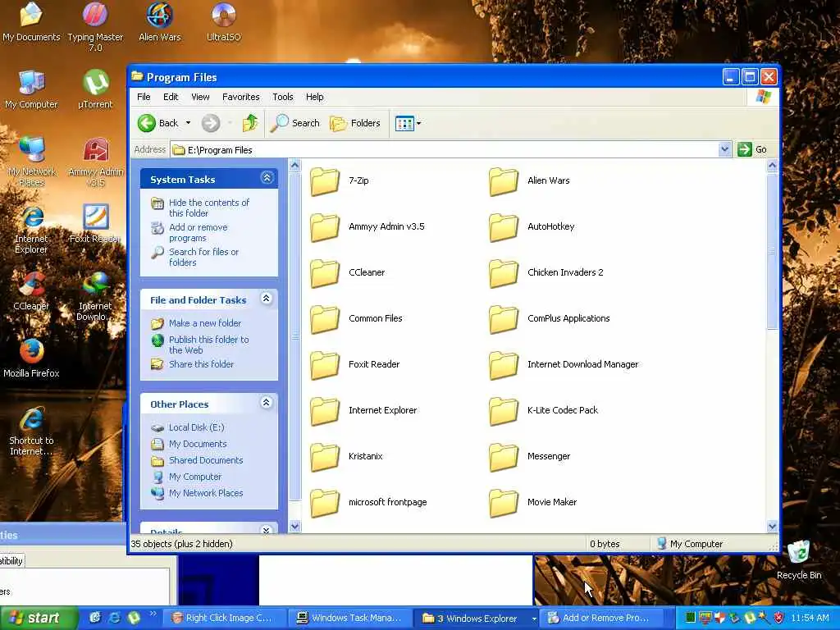This screenshot has width=840, height=630.
Task: Open the Alien Wars folder in Program Files
Action: [x=529, y=181]
